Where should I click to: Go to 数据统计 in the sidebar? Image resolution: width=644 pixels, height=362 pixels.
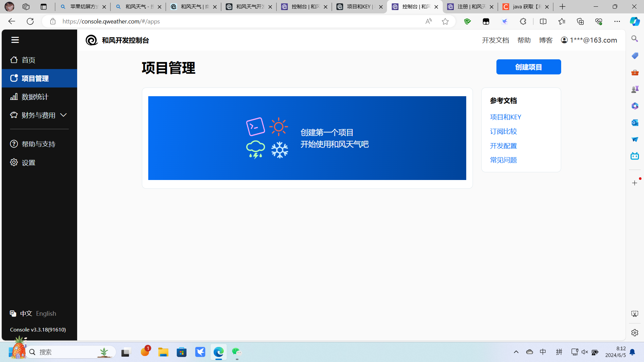click(35, 97)
